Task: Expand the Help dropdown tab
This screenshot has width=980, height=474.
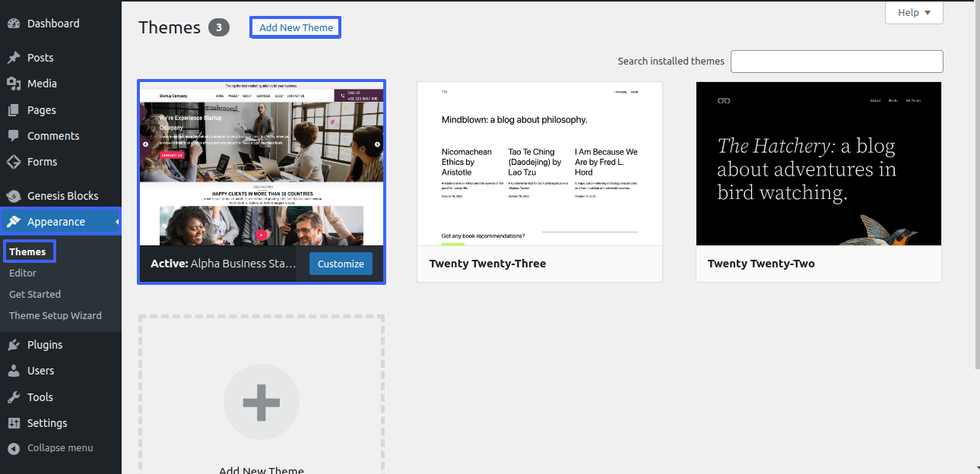Action: [914, 12]
